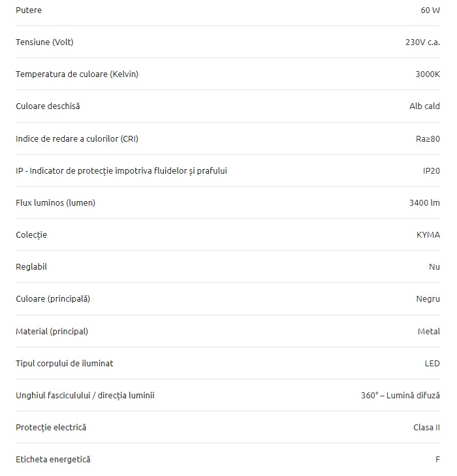This screenshot has width=457, height=476.
Task: Select the 3400 lm value
Action: pos(424,202)
